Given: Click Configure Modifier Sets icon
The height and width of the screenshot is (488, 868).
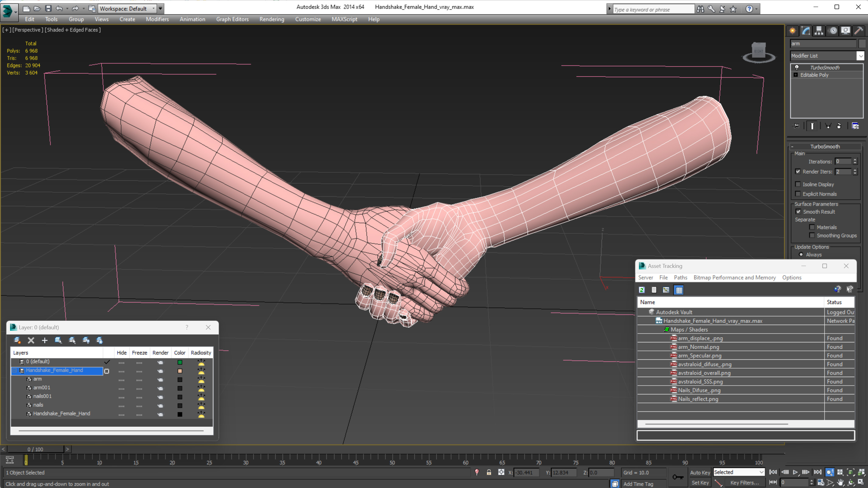Looking at the screenshot, I should 855,126.
